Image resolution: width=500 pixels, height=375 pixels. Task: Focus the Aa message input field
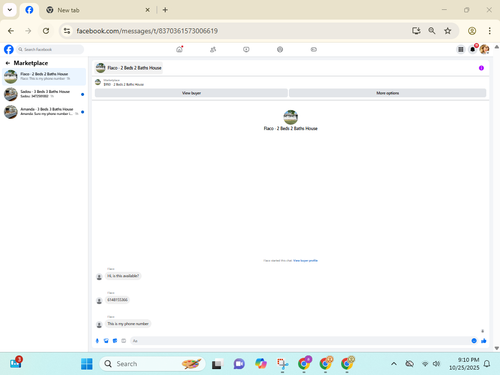click(x=300, y=341)
